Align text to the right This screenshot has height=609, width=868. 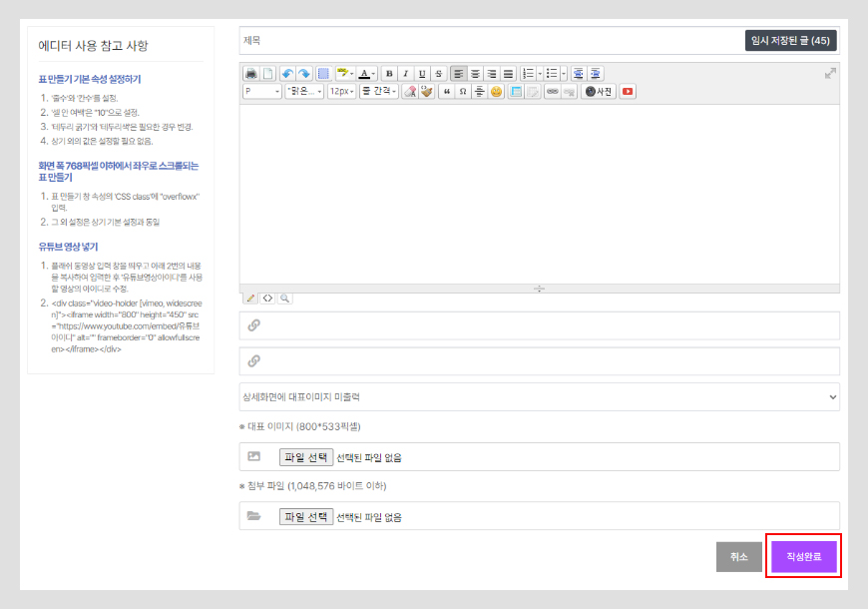[492, 73]
